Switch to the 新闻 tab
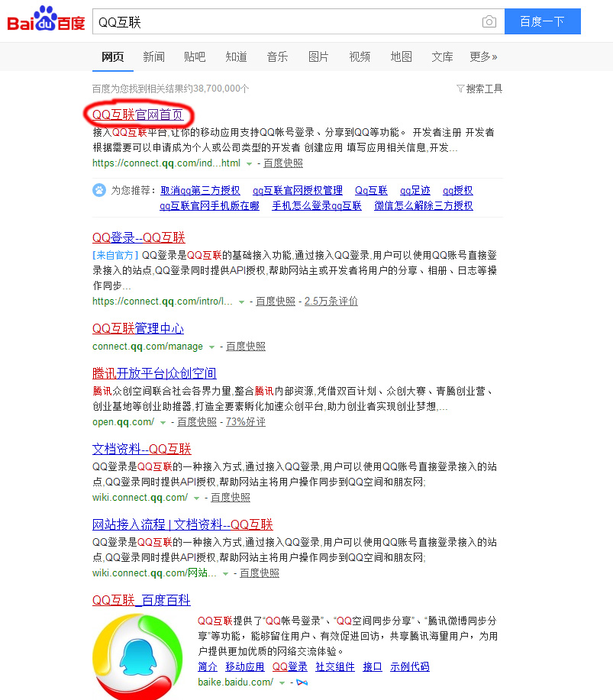This screenshot has height=700, width=613. click(154, 56)
